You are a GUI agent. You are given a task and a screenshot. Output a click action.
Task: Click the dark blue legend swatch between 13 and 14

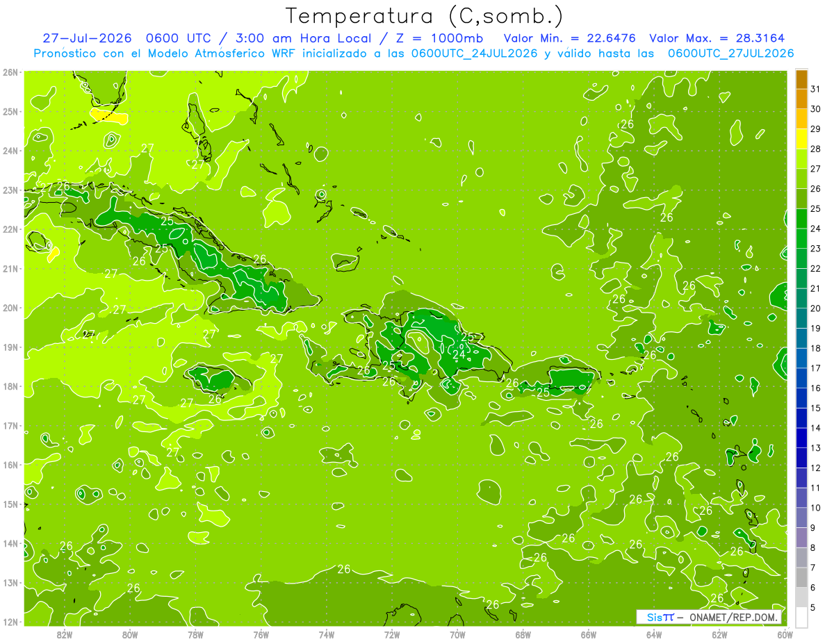(801, 438)
